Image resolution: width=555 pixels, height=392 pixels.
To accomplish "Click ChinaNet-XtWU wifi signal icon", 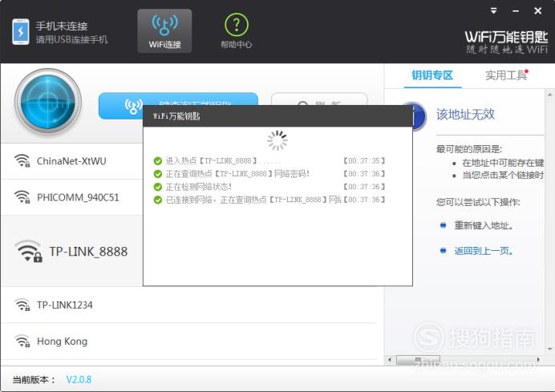I will (x=22, y=160).
